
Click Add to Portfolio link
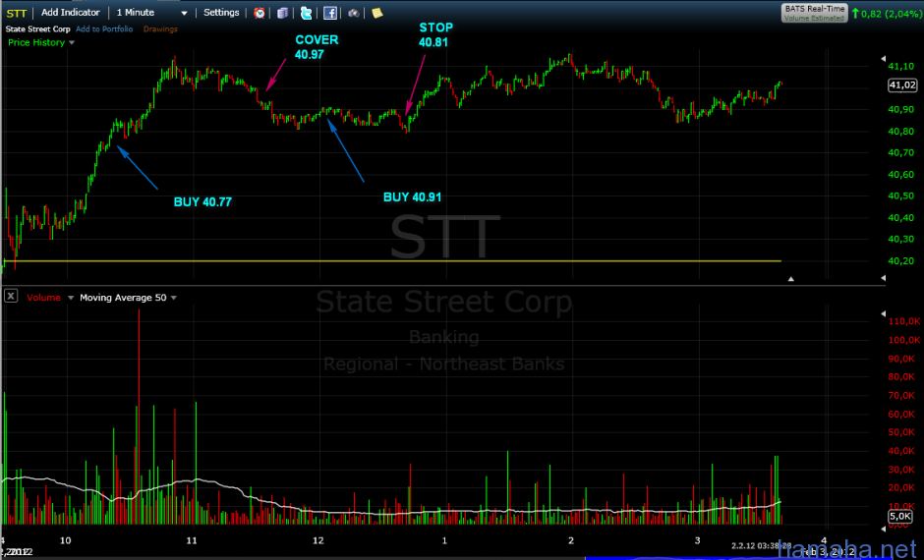(104, 28)
